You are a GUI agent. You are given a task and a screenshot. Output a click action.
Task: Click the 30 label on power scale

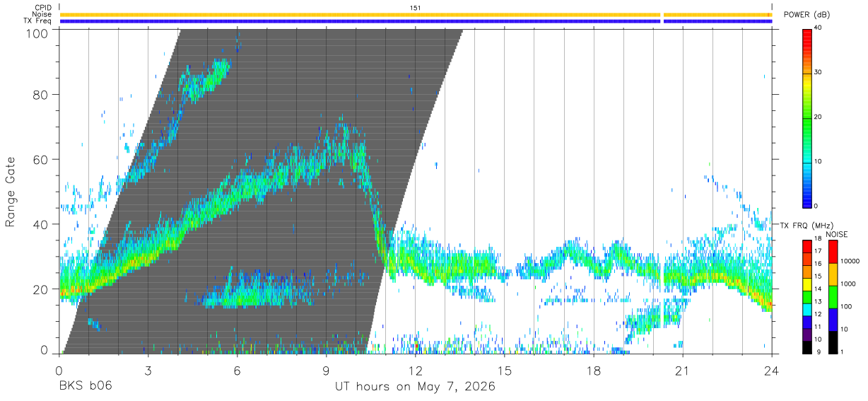click(x=819, y=73)
